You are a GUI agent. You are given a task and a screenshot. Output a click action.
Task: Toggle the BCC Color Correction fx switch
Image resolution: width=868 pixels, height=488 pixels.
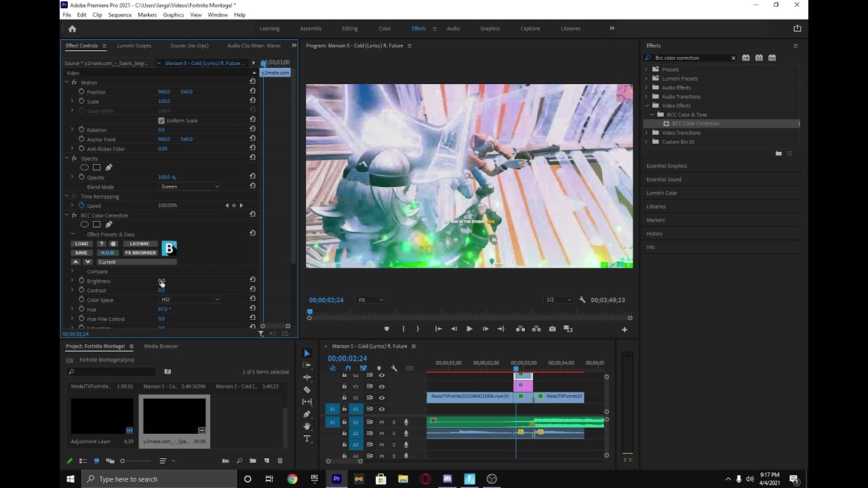click(75, 216)
